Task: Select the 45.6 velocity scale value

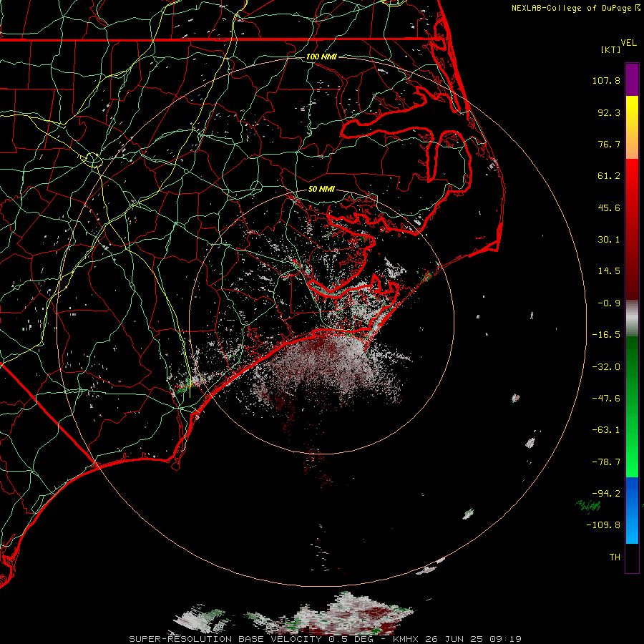Action: [609, 208]
